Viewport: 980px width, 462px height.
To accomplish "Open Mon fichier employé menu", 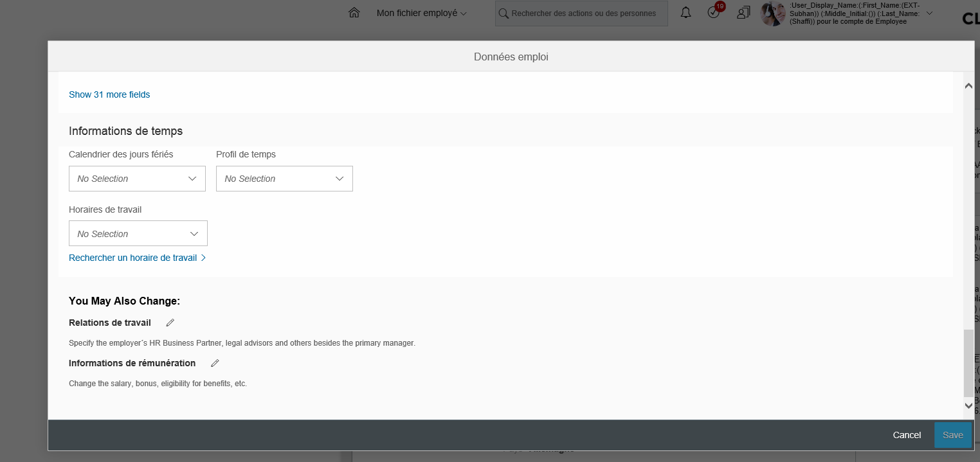I will [421, 13].
